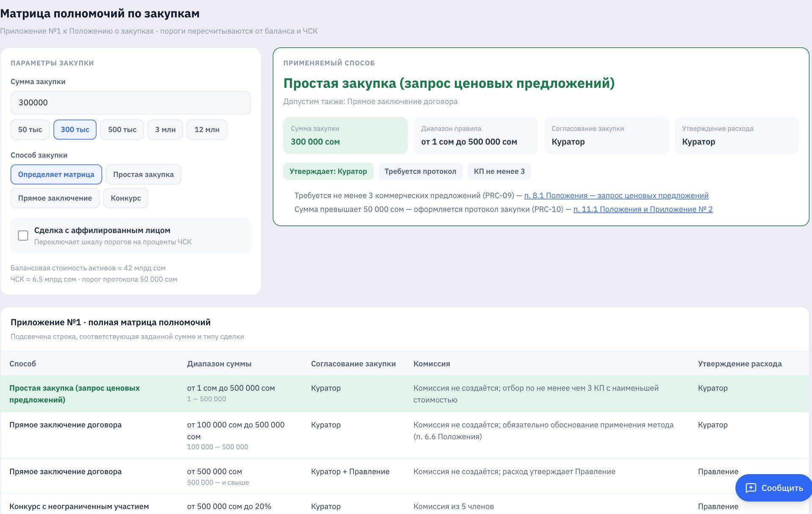
Task: Click cell Комиссия не создаётся; расход утверждает Правление
Action: click(514, 472)
